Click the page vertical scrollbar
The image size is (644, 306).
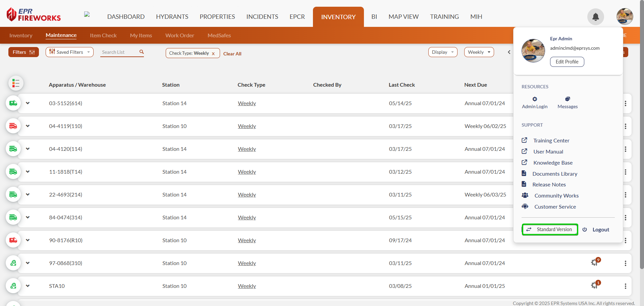(642, 134)
